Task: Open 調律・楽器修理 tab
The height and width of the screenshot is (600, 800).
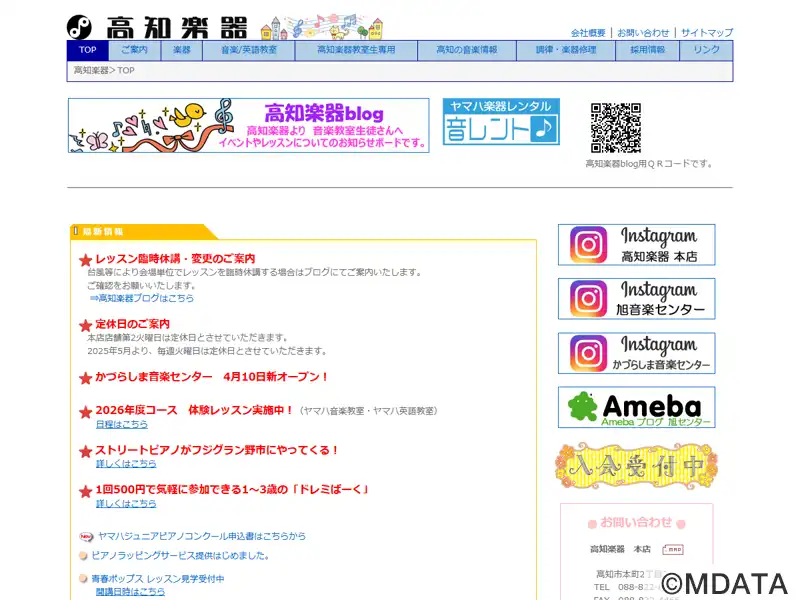Action: coord(566,50)
